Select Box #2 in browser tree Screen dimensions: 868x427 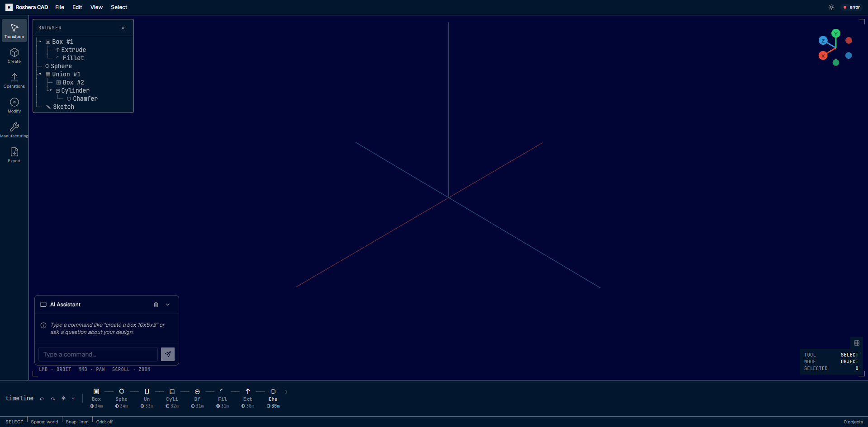73,82
